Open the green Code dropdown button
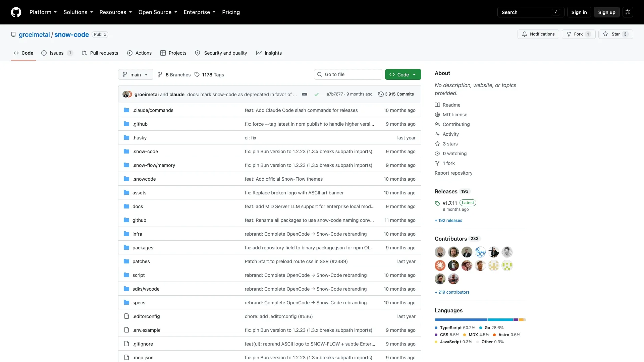The height and width of the screenshot is (362, 644). [x=403, y=74]
